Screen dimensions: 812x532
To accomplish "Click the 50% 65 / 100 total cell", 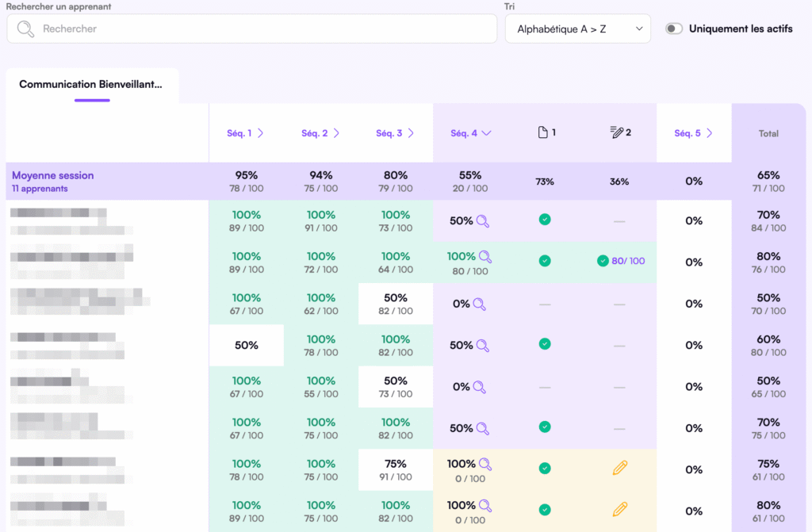I will [x=768, y=387].
